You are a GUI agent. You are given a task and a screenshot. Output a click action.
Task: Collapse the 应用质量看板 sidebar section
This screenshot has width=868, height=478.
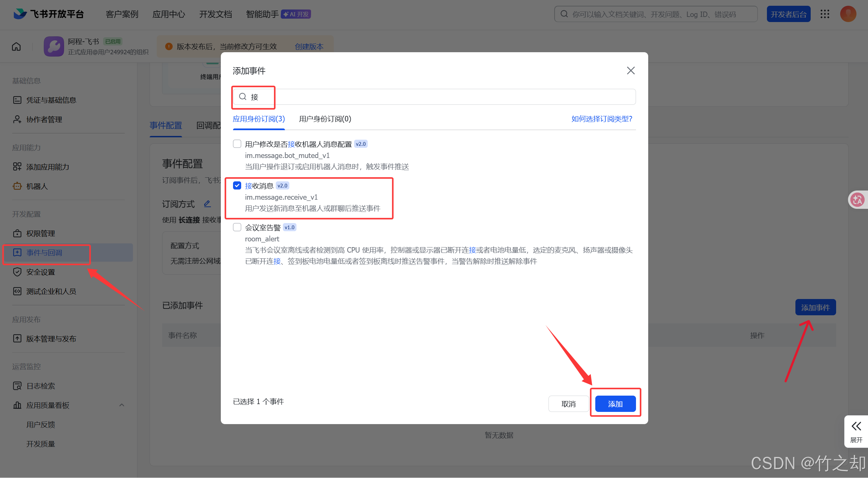click(122, 405)
